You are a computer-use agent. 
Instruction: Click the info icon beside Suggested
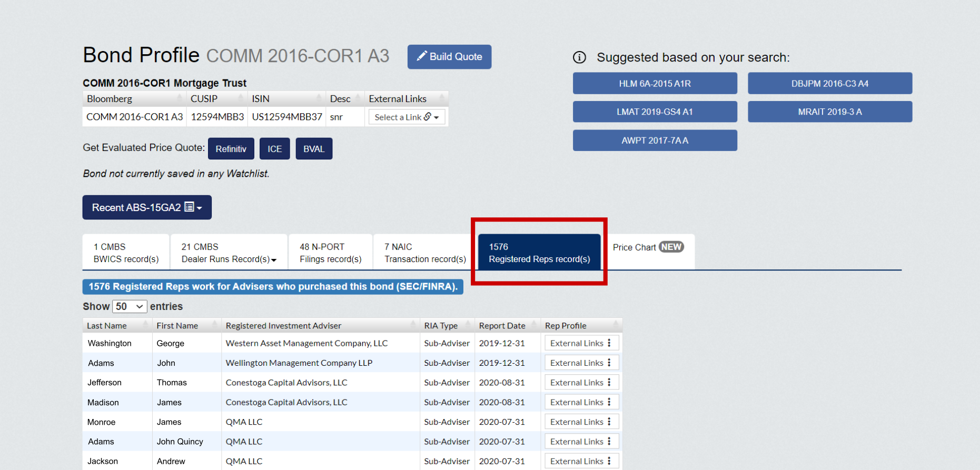[579, 57]
